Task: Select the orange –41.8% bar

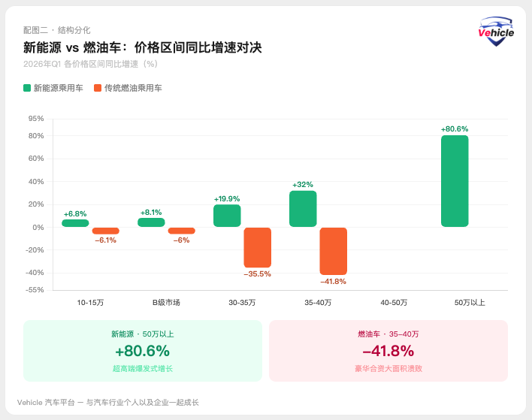Action: pos(333,251)
